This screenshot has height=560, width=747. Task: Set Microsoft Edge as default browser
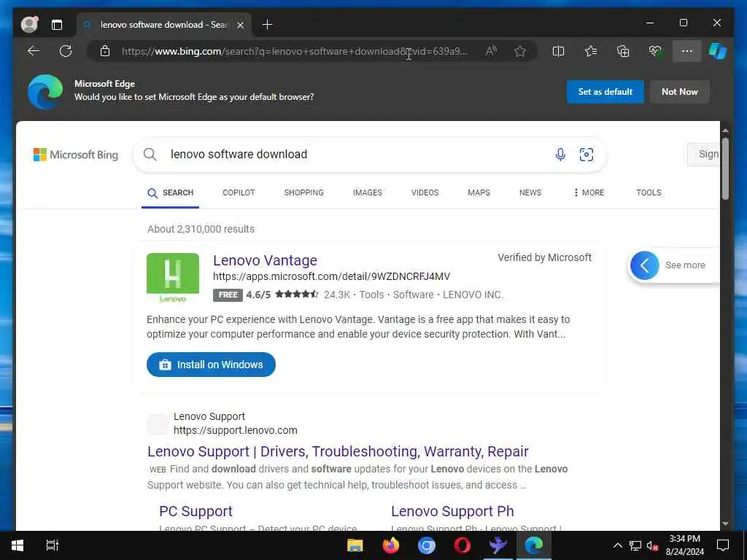tap(605, 91)
